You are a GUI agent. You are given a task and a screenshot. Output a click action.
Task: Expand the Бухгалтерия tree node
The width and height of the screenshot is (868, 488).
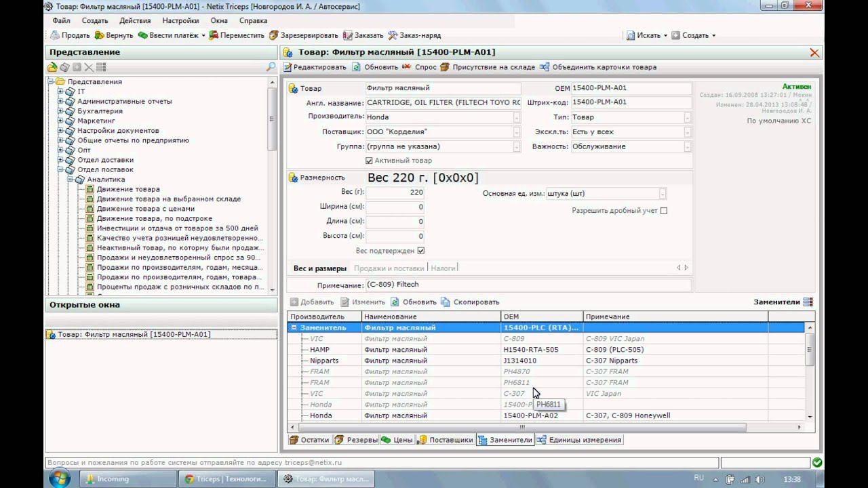[60, 111]
